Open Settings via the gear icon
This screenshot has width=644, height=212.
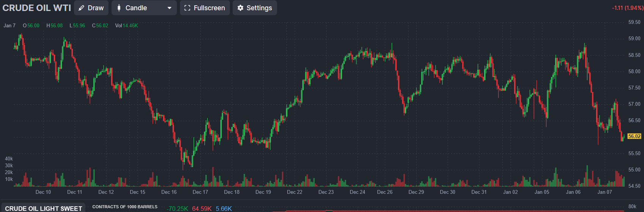click(240, 8)
